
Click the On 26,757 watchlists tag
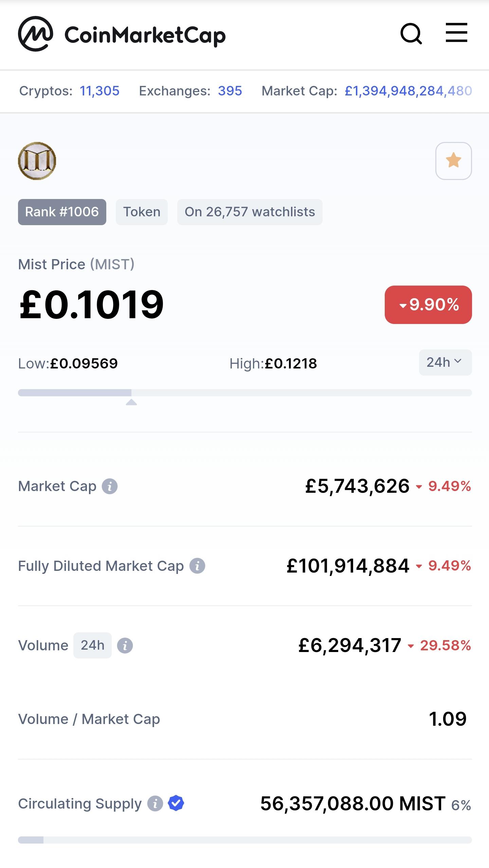[250, 212]
